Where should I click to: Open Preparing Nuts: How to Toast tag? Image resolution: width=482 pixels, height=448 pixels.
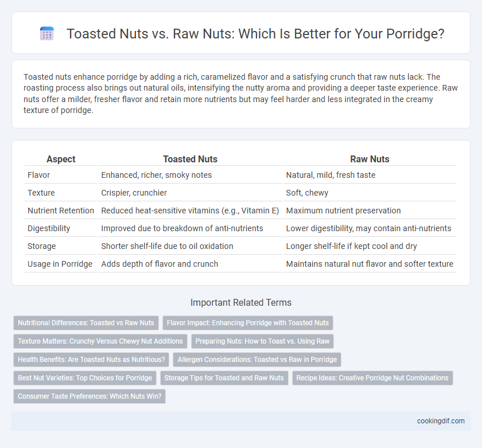coord(263,341)
